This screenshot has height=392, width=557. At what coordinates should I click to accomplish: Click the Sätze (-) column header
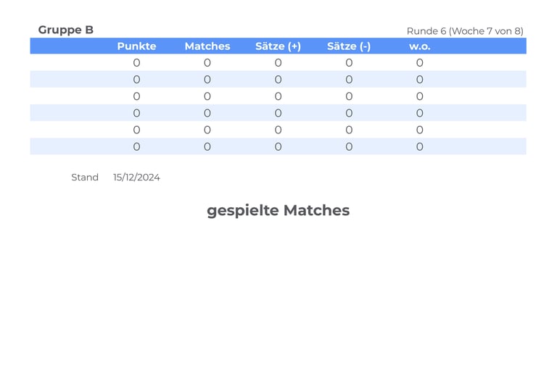(x=349, y=46)
